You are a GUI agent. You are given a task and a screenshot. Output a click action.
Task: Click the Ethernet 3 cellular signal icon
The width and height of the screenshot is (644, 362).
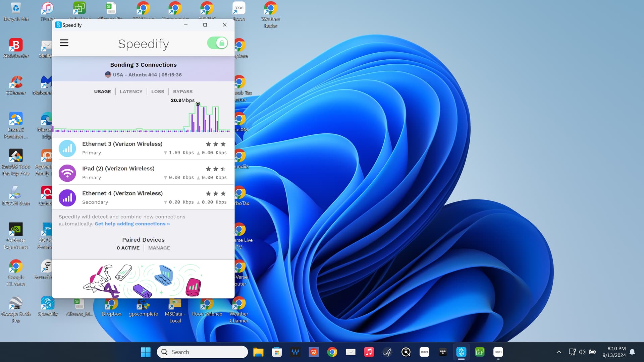[x=67, y=148]
